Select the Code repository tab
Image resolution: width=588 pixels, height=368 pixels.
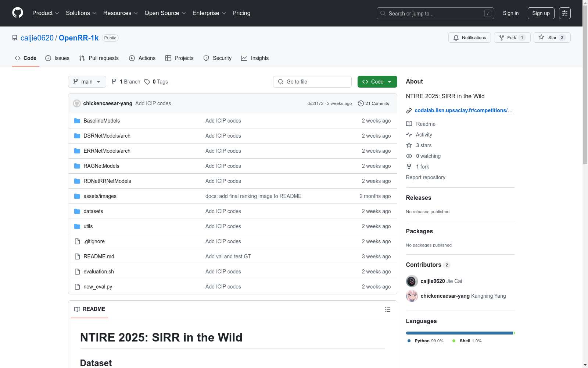[26, 58]
